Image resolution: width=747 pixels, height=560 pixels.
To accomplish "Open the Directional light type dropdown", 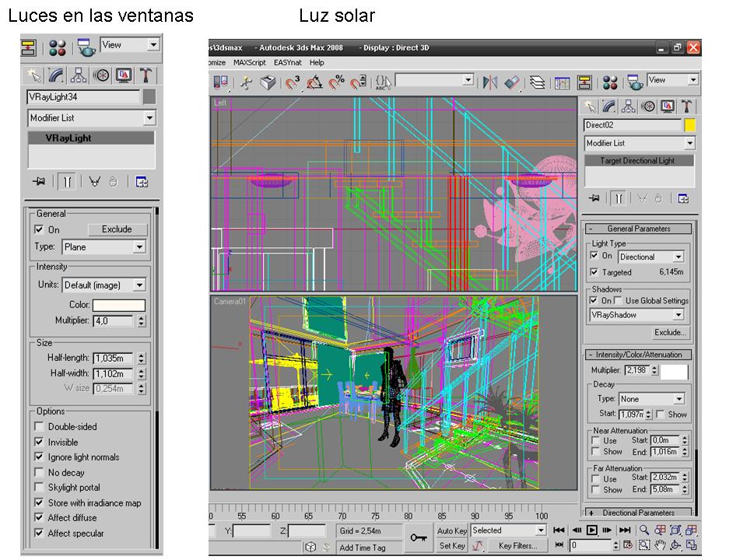I will click(651, 257).
